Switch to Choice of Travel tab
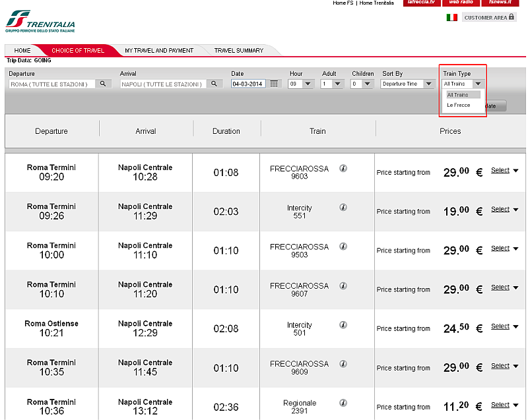Screen dimensions: 528x420 pyautogui.click(x=78, y=51)
